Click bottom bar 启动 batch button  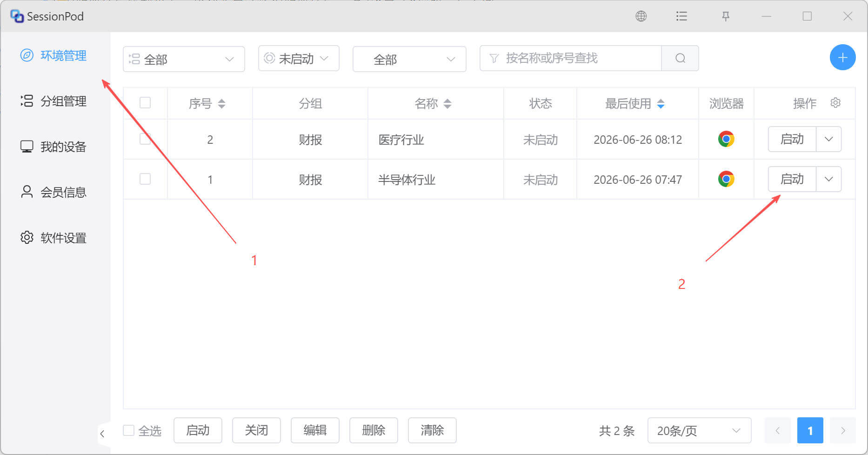coord(198,430)
